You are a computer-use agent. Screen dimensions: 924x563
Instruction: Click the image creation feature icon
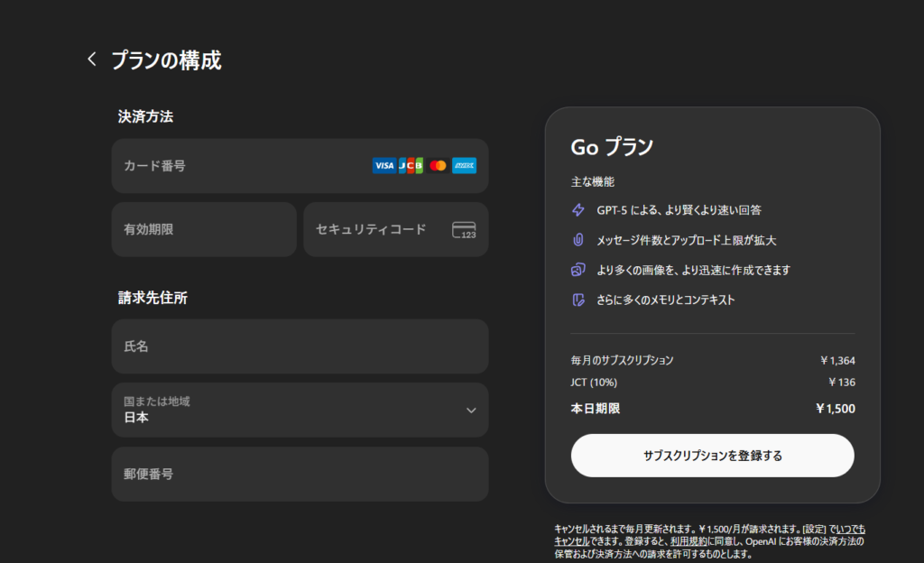click(578, 270)
